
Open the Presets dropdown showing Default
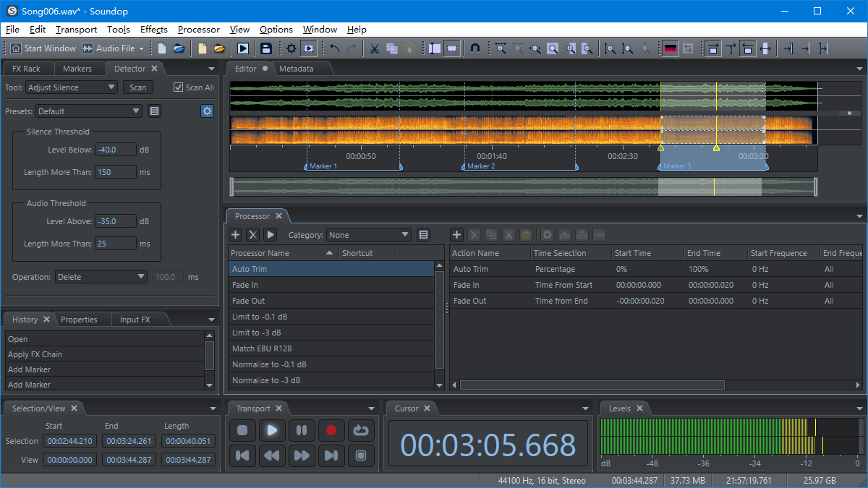coord(89,111)
